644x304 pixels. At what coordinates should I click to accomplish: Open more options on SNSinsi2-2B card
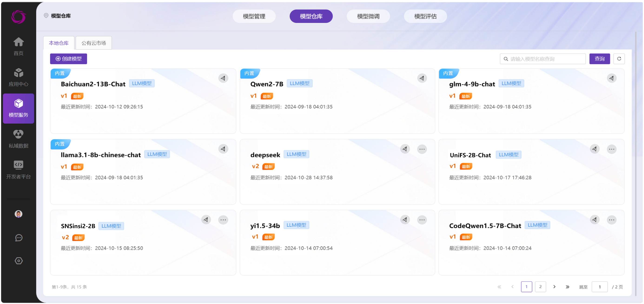(223, 220)
